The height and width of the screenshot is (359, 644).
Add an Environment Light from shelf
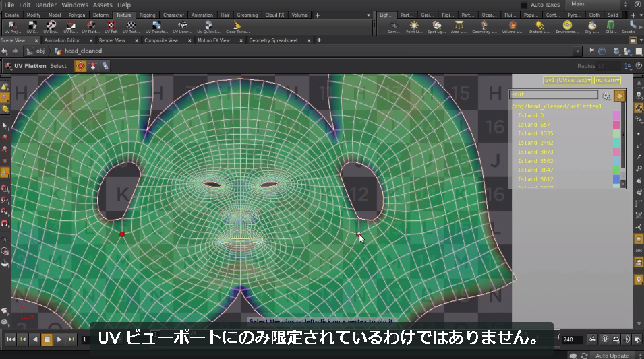(567, 27)
